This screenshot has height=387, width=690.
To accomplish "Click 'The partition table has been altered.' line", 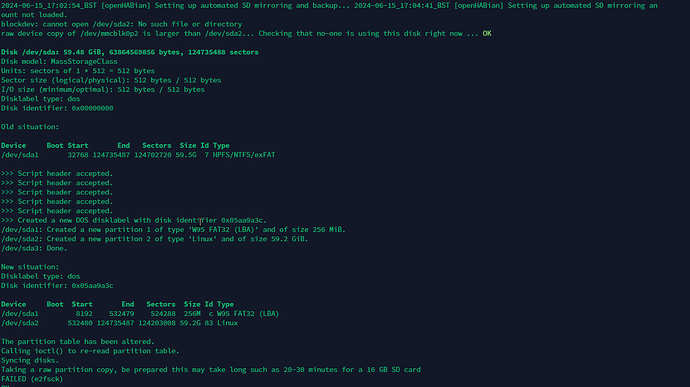I will [77, 342].
